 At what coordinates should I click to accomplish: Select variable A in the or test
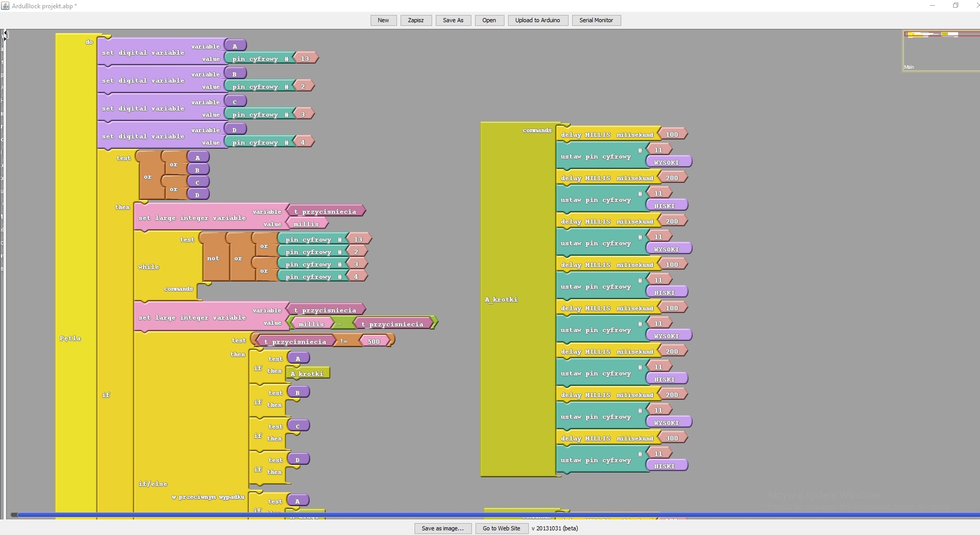(x=198, y=158)
